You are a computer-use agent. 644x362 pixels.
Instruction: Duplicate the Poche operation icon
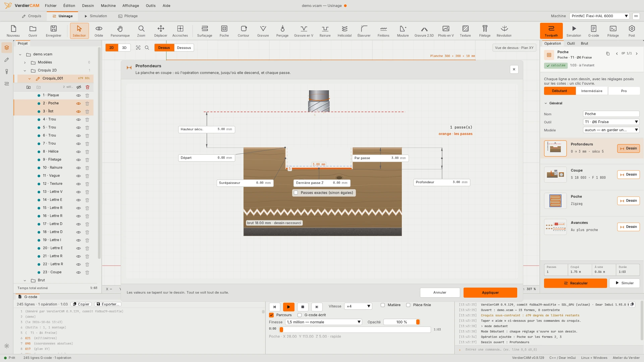coord(608,54)
